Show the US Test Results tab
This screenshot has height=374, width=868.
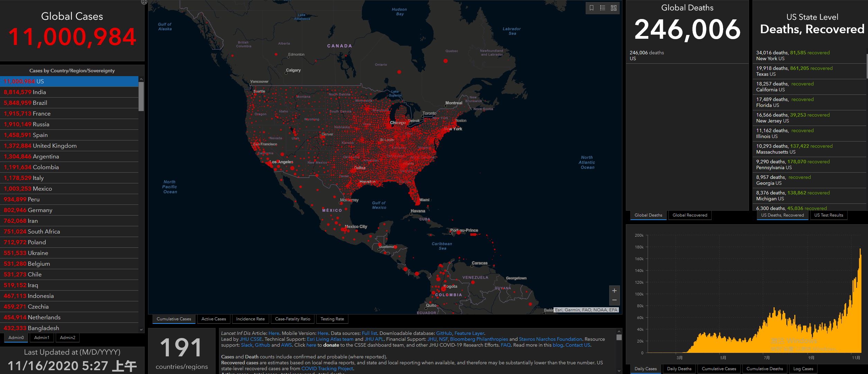coord(828,215)
